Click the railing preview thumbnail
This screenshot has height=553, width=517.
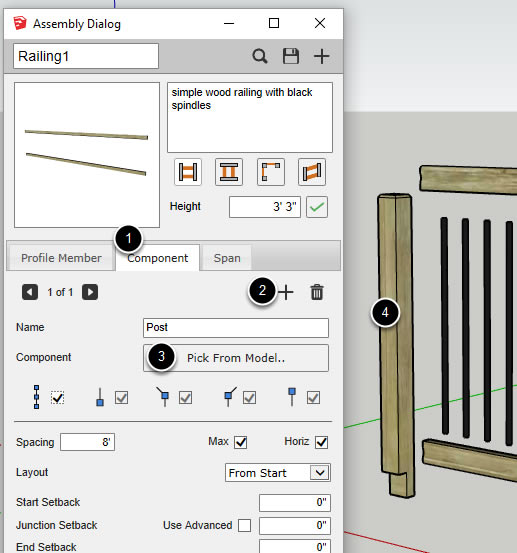87,155
